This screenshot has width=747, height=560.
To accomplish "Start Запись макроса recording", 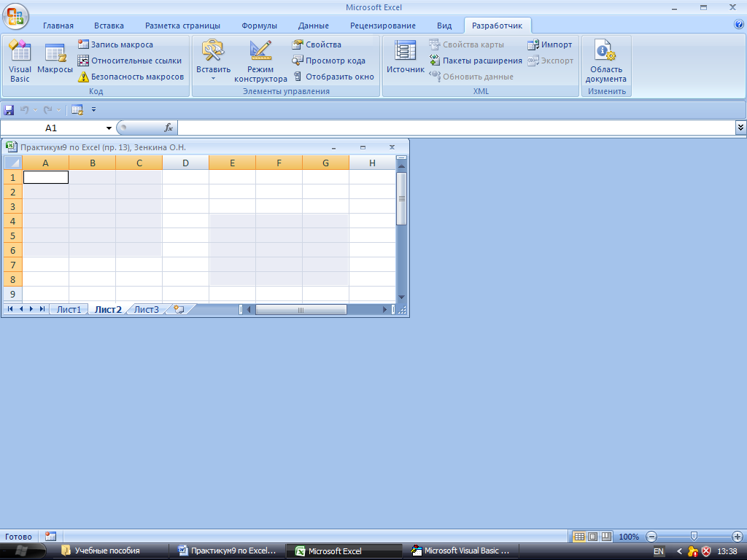I will click(x=116, y=44).
